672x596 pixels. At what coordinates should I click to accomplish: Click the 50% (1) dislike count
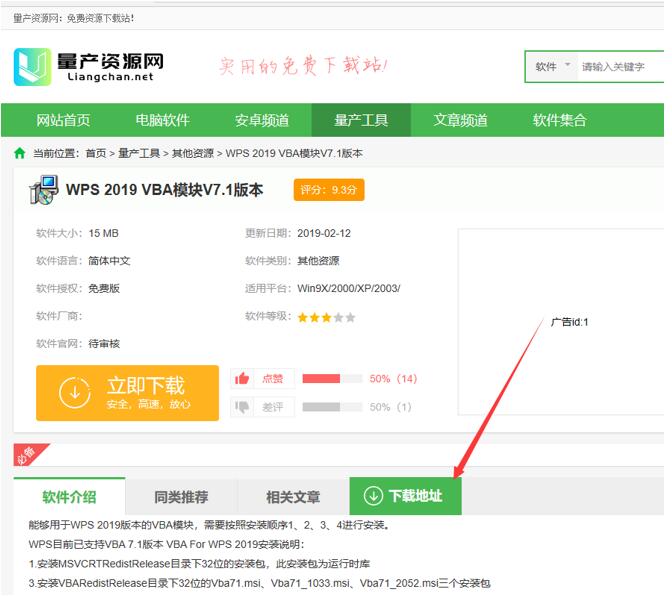pos(390,407)
